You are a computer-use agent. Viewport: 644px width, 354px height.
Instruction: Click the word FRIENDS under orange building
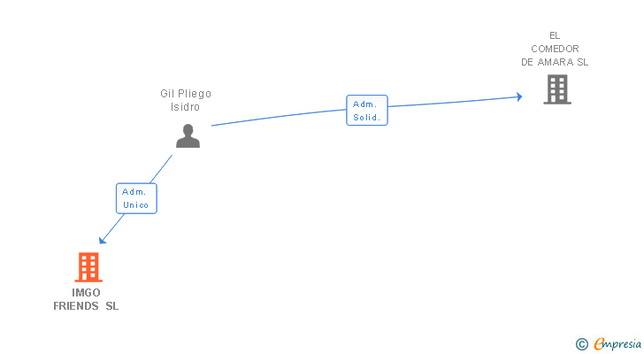(x=76, y=306)
